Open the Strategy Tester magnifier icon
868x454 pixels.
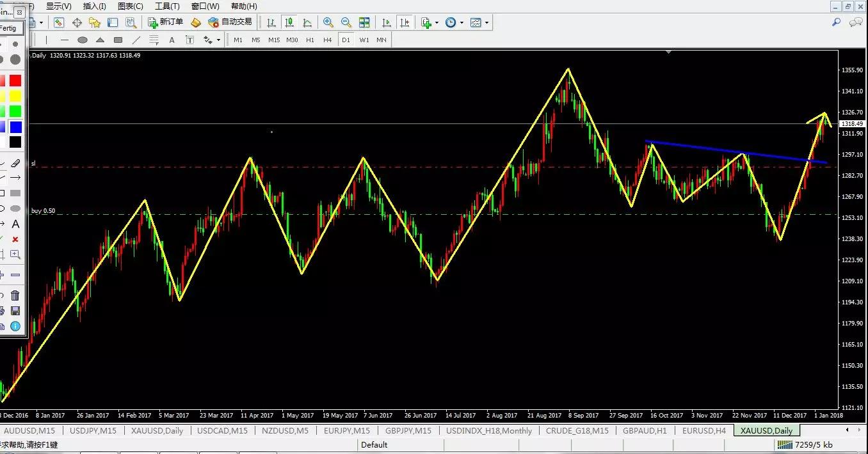pyautogui.click(x=131, y=22)
